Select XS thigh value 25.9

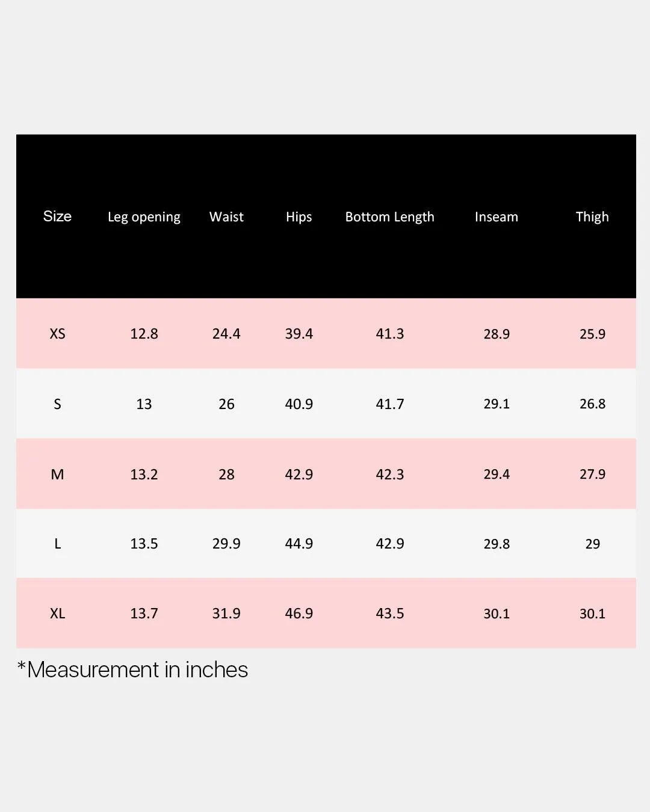[x=592, y=334]
